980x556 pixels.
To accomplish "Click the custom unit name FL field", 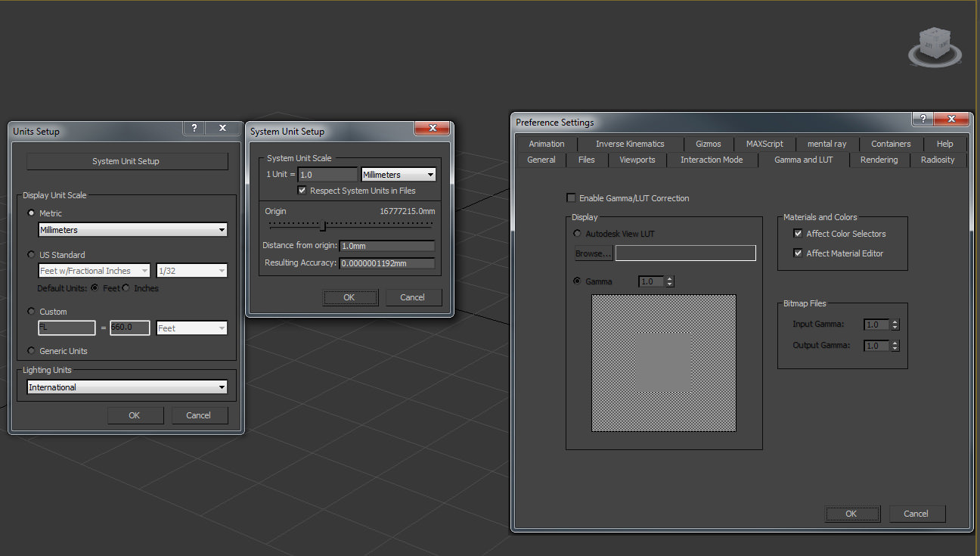I will coord(67,328).
